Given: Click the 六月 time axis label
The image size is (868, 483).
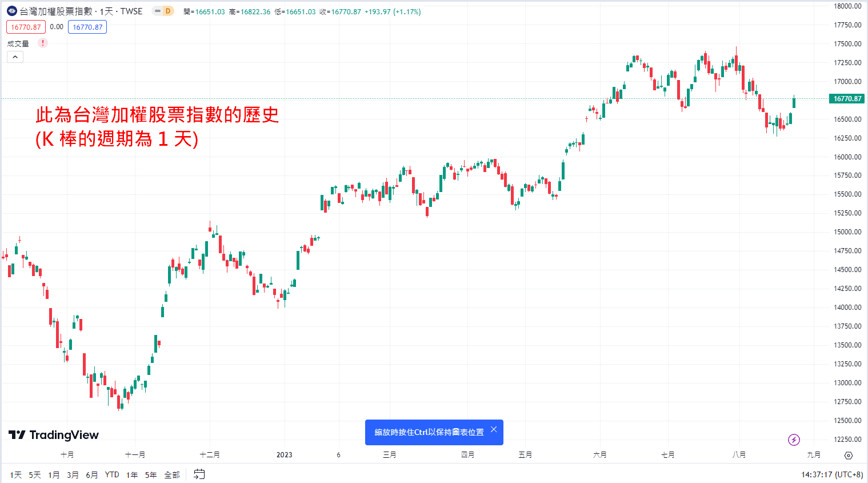Looking at the screenshot, I should 599,455.
